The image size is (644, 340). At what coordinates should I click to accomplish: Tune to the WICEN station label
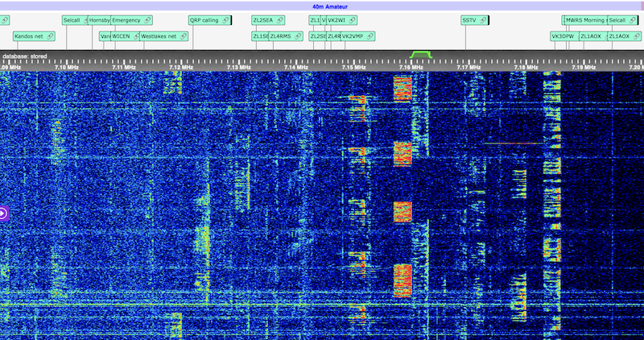(x=120, y=36)
